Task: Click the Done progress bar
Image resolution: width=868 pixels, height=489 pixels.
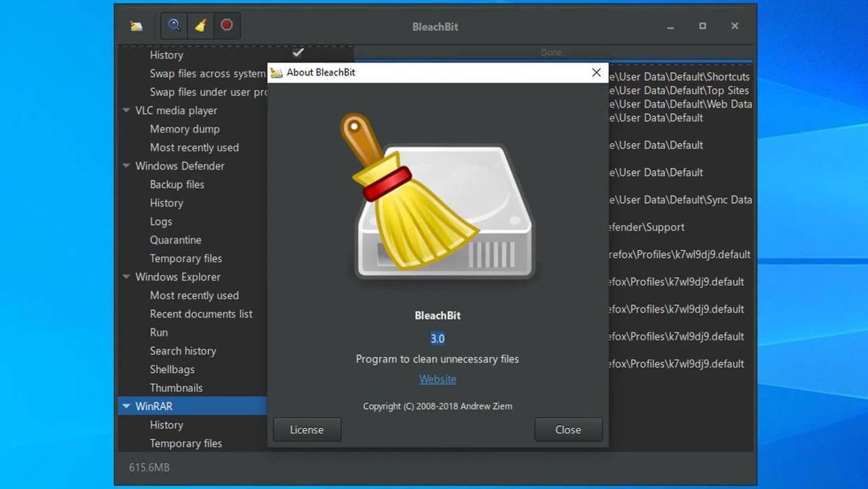Action: (x=551, y=53)
